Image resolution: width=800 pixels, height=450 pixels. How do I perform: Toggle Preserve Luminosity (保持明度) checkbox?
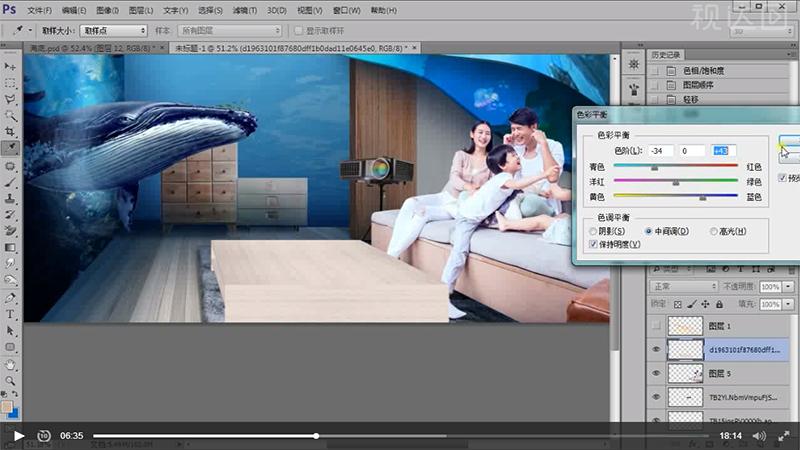coord(593,244)
